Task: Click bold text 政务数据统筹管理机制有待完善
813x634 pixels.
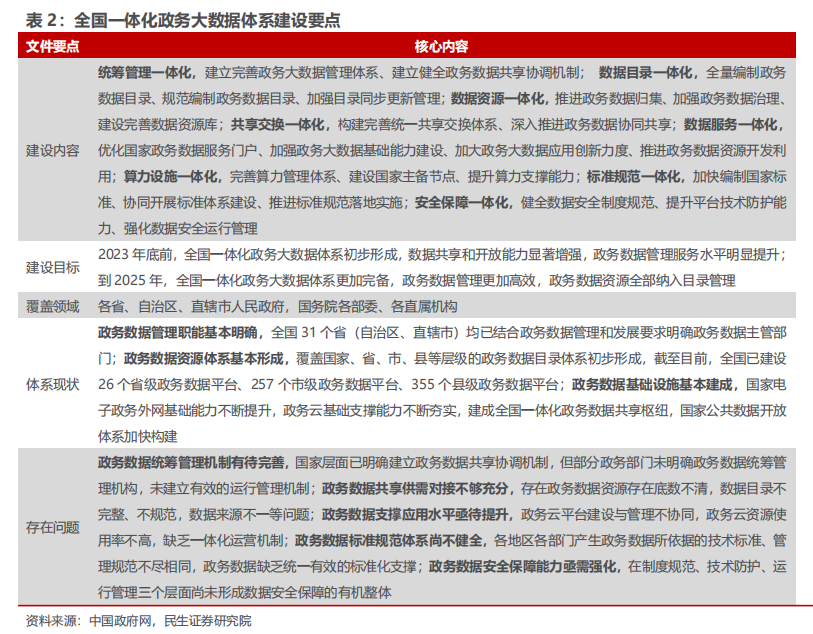Action: pos(191,462)
